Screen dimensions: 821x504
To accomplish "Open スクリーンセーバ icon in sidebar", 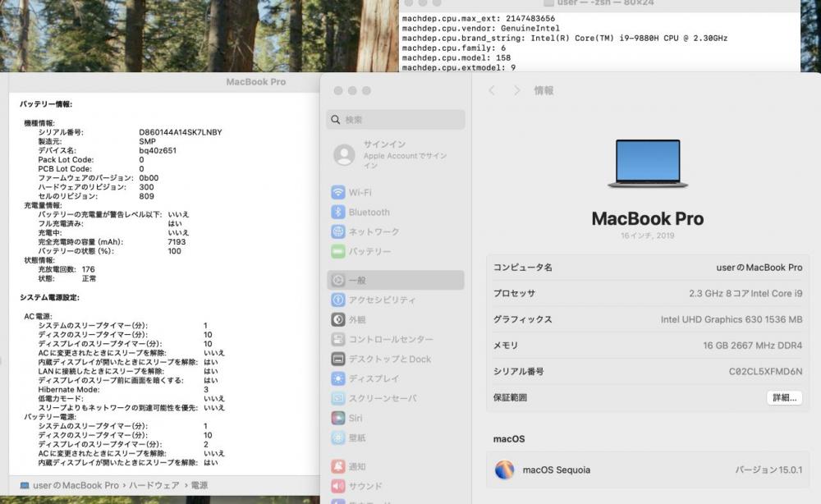I will click(x=338, y=398).
